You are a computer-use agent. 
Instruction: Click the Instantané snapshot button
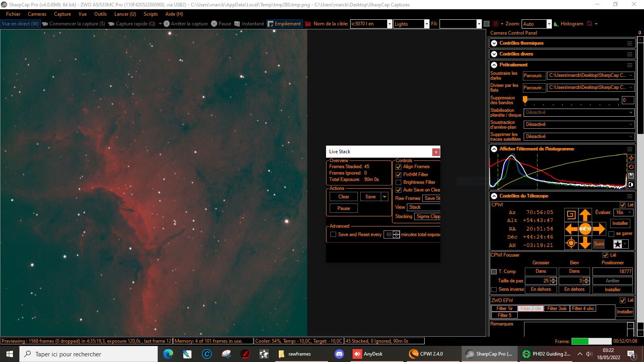(x=249, y=24)
